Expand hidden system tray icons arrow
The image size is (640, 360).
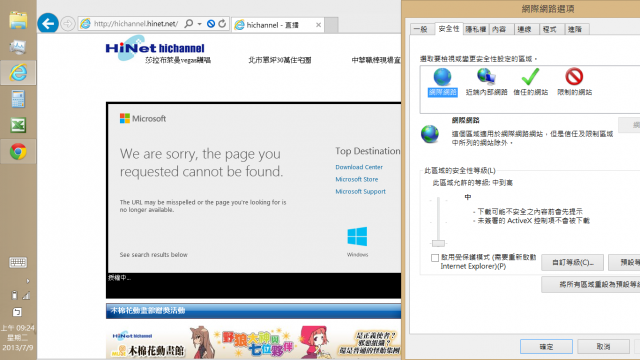(28, 281)
